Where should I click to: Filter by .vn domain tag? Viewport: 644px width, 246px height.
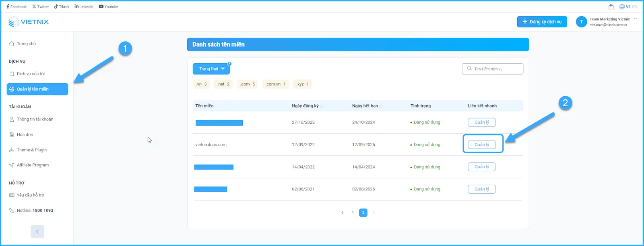click(x=201, y=84)
